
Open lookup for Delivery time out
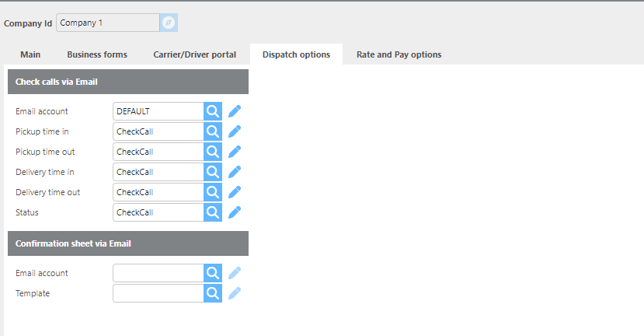213,192
